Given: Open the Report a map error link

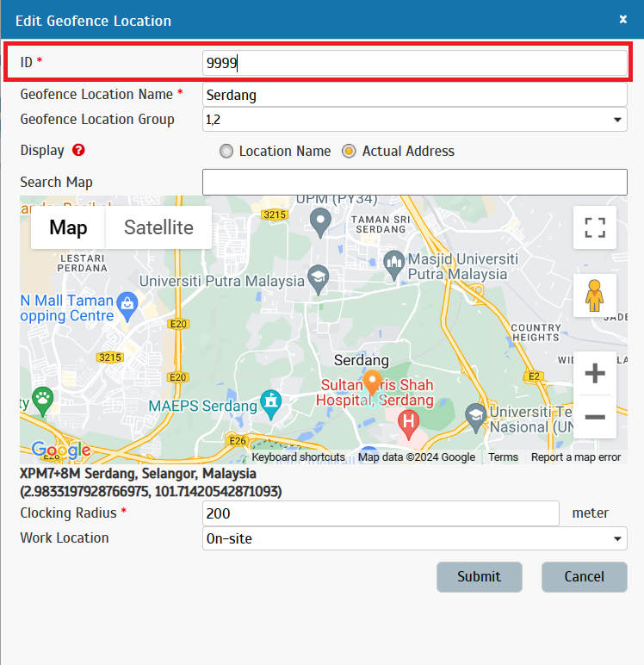Looking at the screenshot, I should click(x=575, y=457).
